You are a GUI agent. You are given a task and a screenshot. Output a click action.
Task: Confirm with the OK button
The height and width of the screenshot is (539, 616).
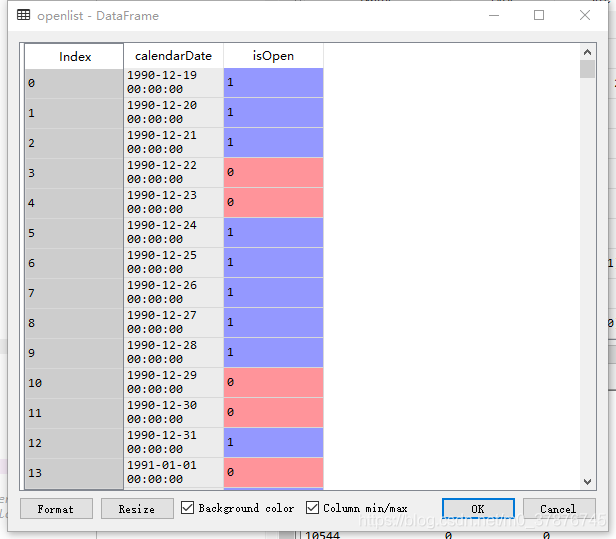478,509
